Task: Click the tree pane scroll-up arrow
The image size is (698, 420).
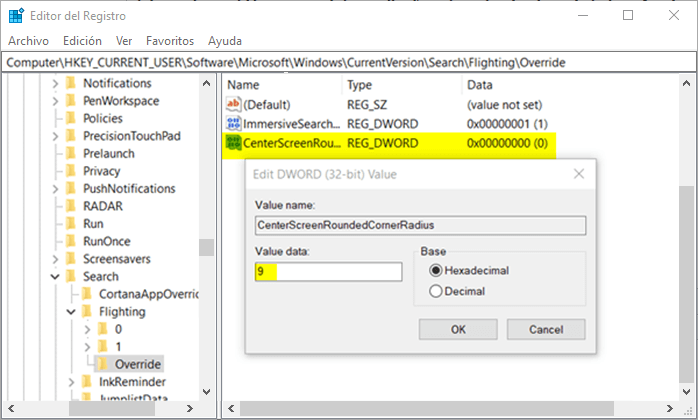Action: pyautogui.click(x=206, y=83)
